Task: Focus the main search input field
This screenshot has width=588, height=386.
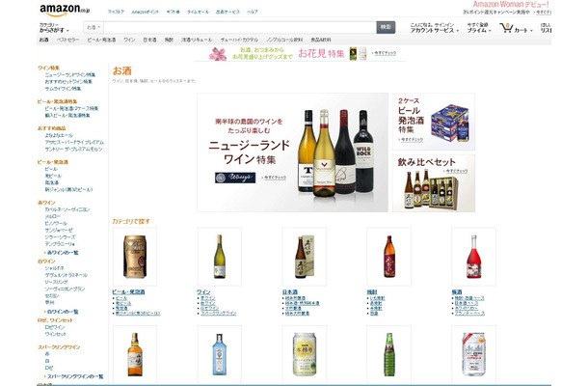Action: click(x=240, y=27)
